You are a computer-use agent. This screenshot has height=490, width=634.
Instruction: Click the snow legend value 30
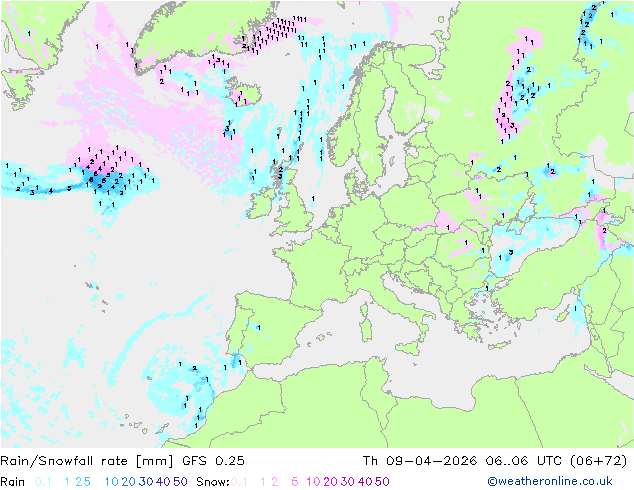click(347, 482)
